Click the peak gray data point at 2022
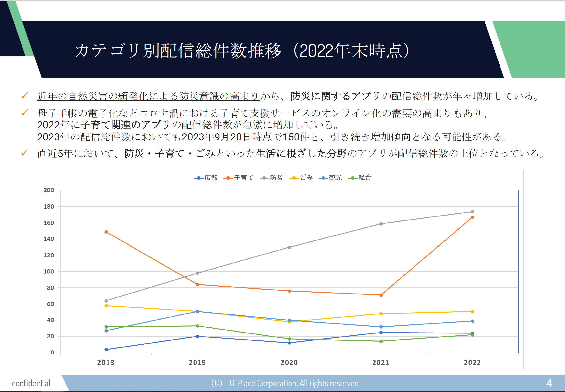 [473, 212]
